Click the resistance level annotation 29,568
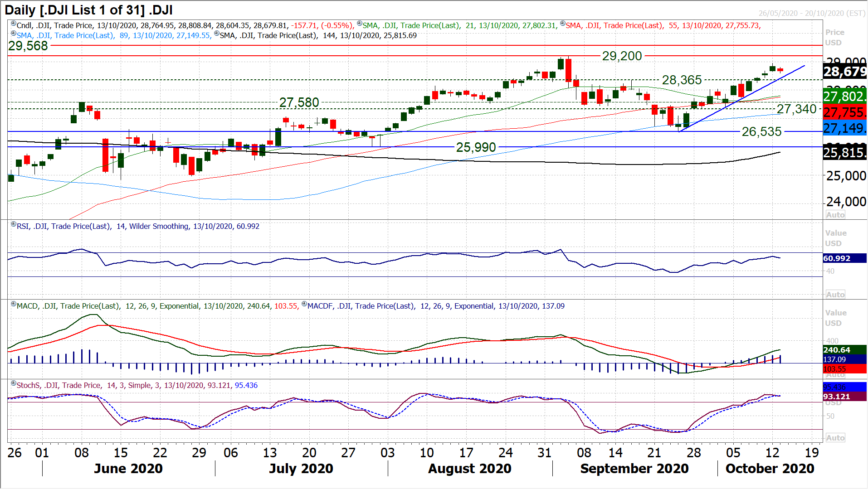The height and width of the screenshot is (489, 868). tap(28, 46)
